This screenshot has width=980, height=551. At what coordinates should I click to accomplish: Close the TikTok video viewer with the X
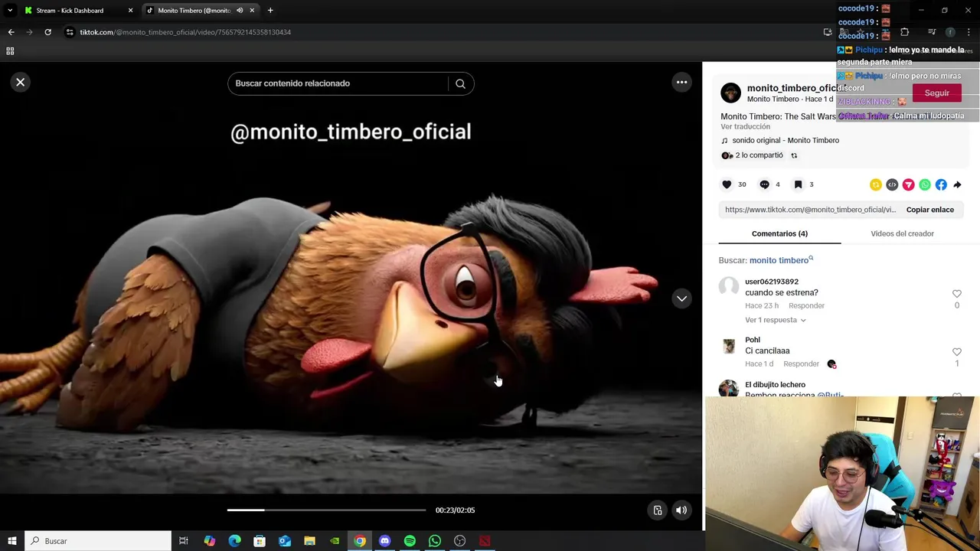[x=21, y=82]
